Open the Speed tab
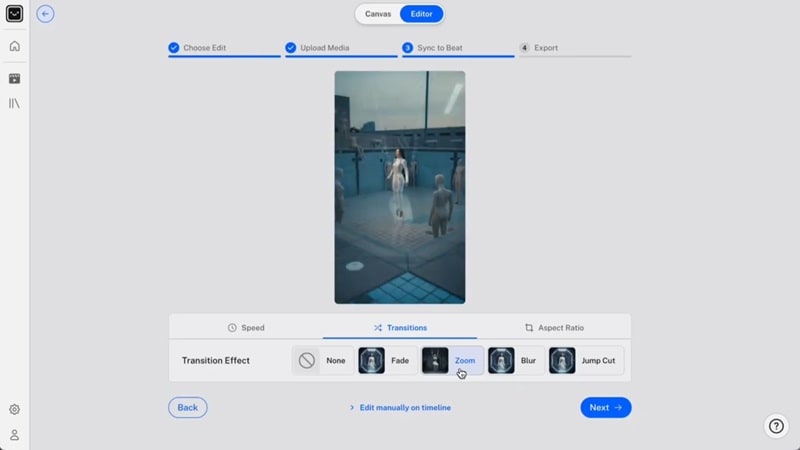The image size is (800, 450). pos(246,328)
